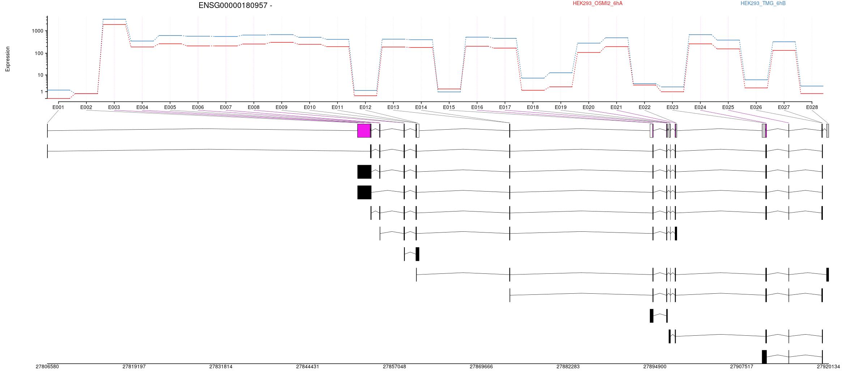Select genomic coordinate 27894900

(x=655, y=367)
